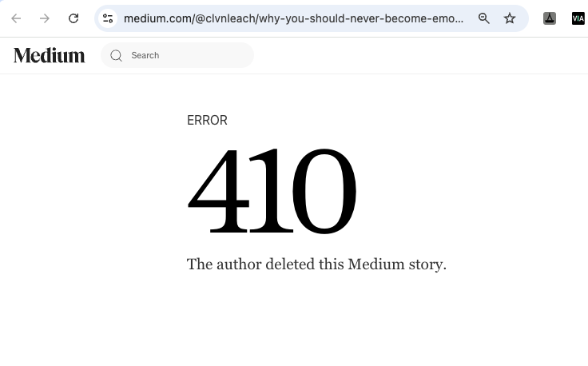588x366 pixels.
Task: Bookmark this page with the star icon
Action: [510, 18]
